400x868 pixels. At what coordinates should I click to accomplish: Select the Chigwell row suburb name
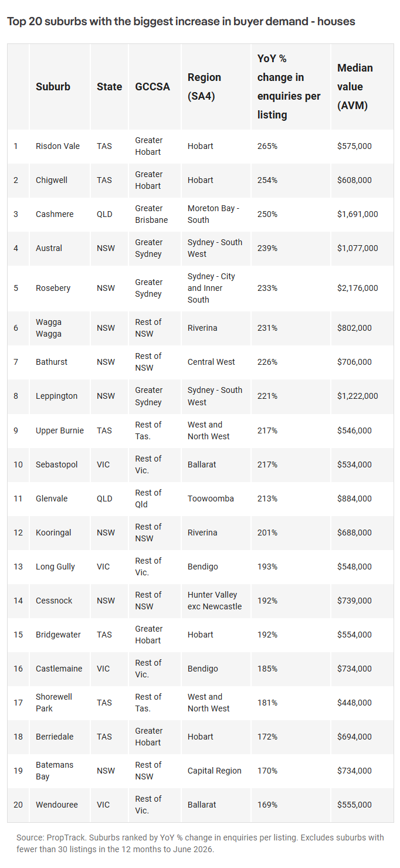click(x=52, y=180)
